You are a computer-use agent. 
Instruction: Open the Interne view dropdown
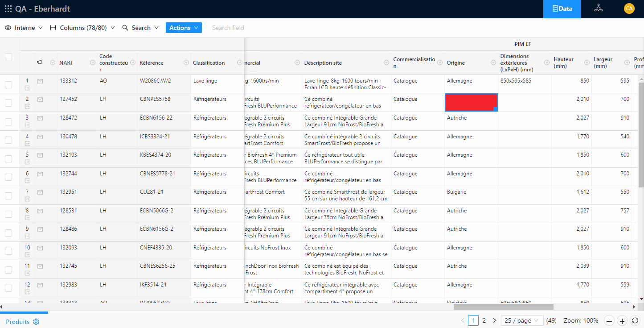[x=24, y=28]
